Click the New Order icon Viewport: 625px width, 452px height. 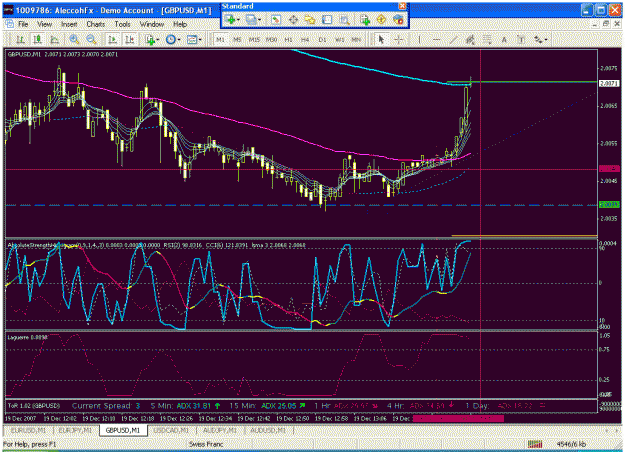pyautogui.click(x=365, y=19)
